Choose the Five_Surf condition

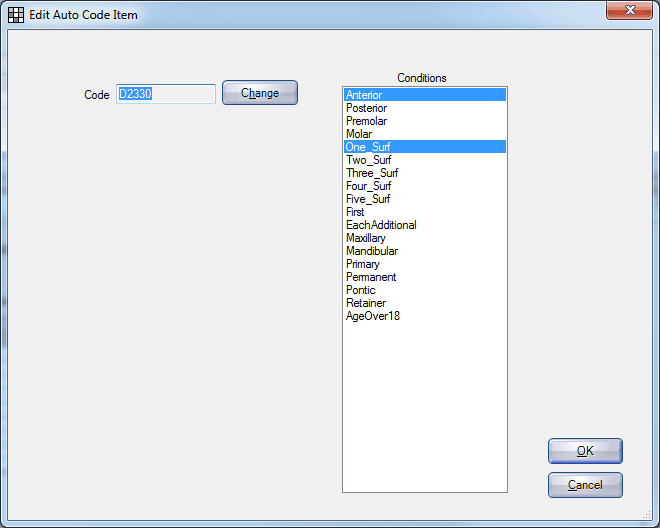(425, 199)
